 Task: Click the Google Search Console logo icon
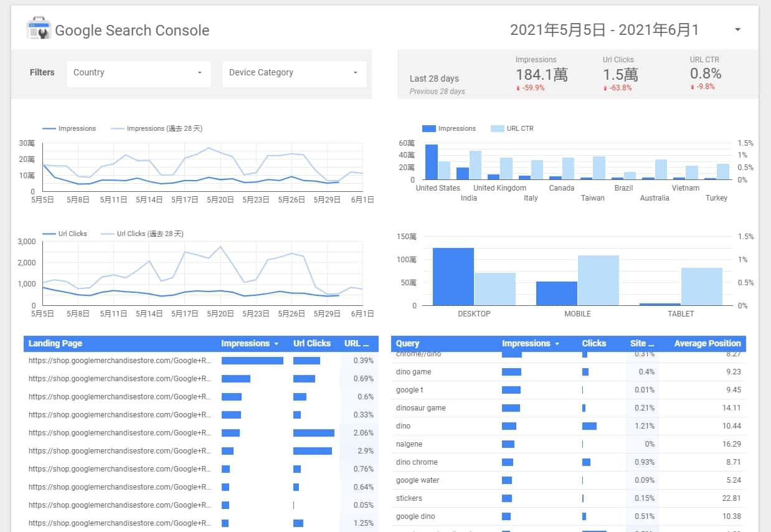tap(39, 29)
